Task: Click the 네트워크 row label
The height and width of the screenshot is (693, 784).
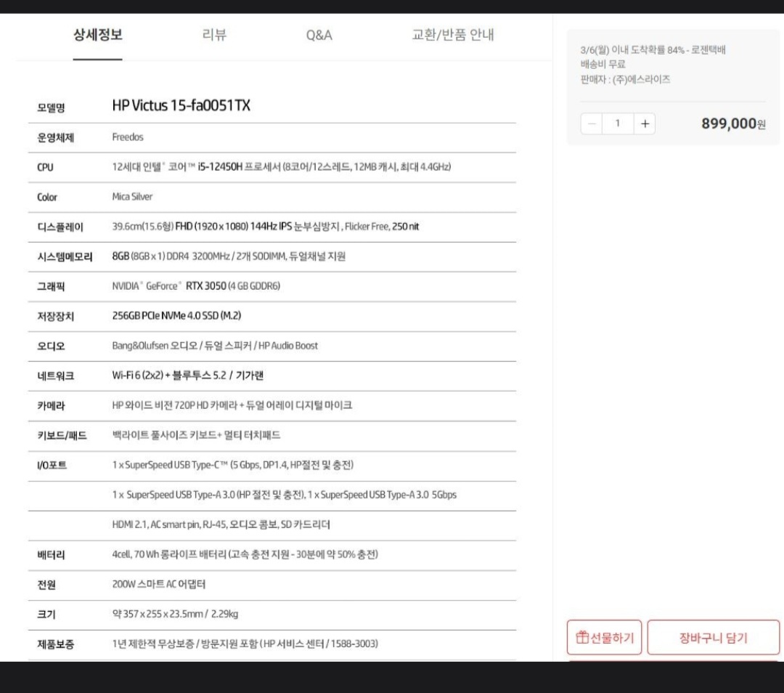Action: point(55,376)
